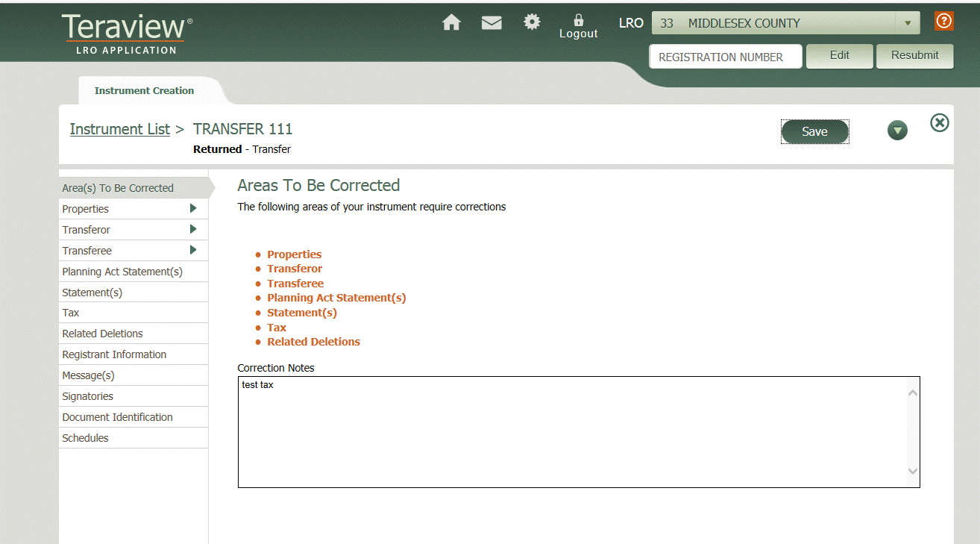Screen dimensions: 980x544
Task: Follow the Instrument List breadcrumb link
Action: click(120, 129)
